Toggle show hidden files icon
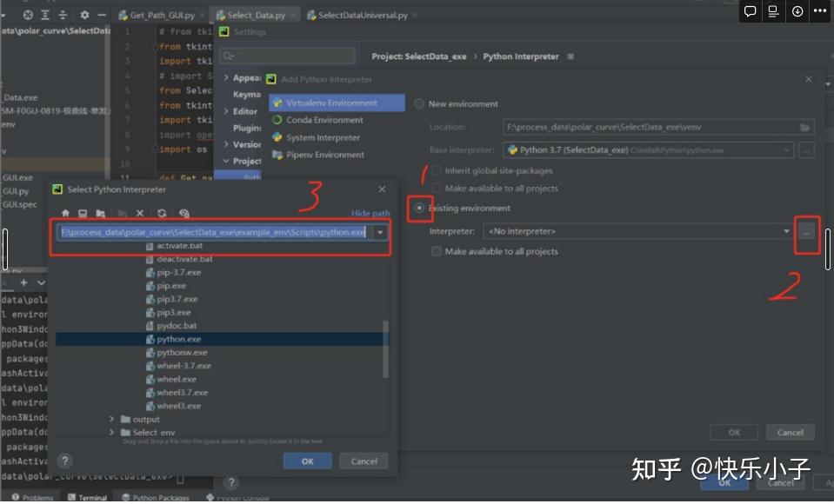This screenshot has height=504, width=834. click(184, 213)
